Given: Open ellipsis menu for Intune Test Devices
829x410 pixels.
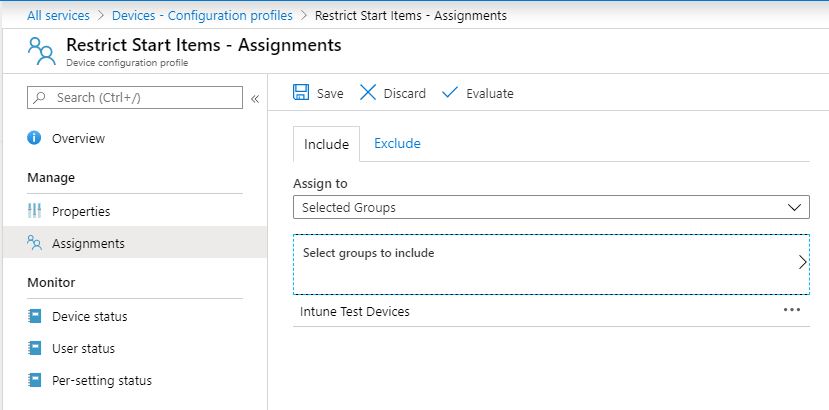Looking at the screenshot, I should 792,311.
